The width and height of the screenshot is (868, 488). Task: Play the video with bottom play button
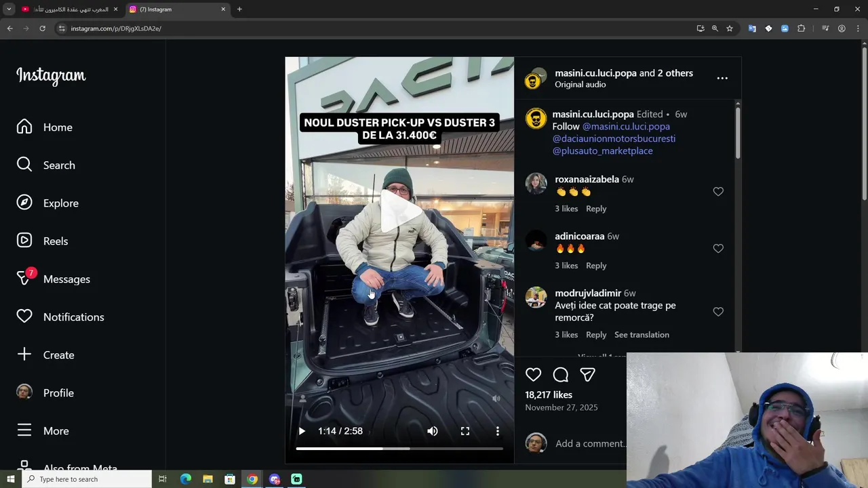coord(302,431)
